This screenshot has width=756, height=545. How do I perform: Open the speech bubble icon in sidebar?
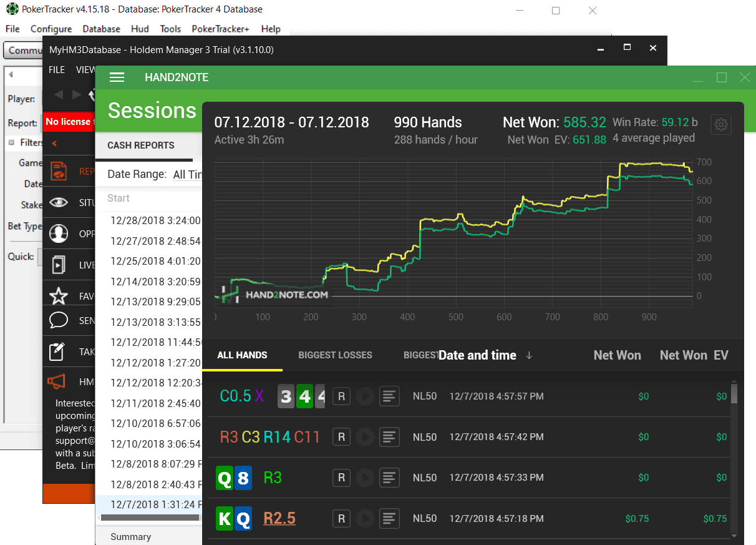pos(59,321)
